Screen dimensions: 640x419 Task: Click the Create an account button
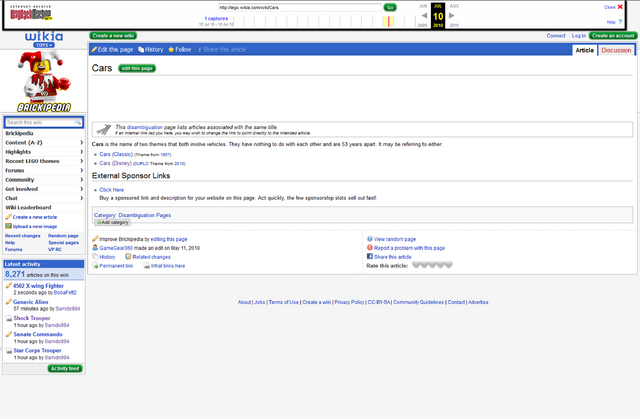pos(613,36)
